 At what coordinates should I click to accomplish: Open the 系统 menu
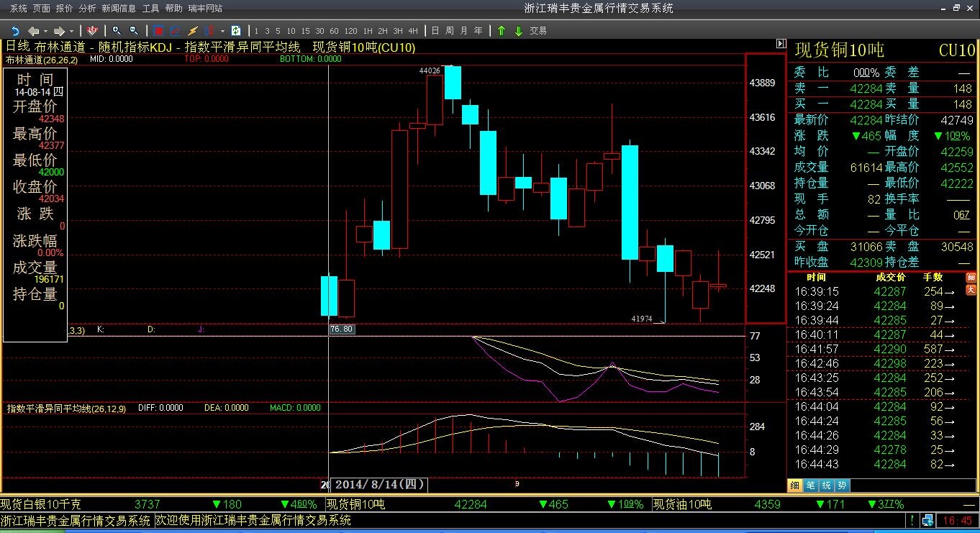click(x=19, y=9)
